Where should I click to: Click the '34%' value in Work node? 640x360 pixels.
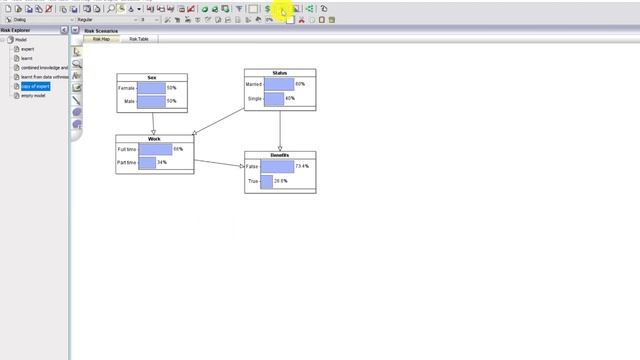pos(162,162)
